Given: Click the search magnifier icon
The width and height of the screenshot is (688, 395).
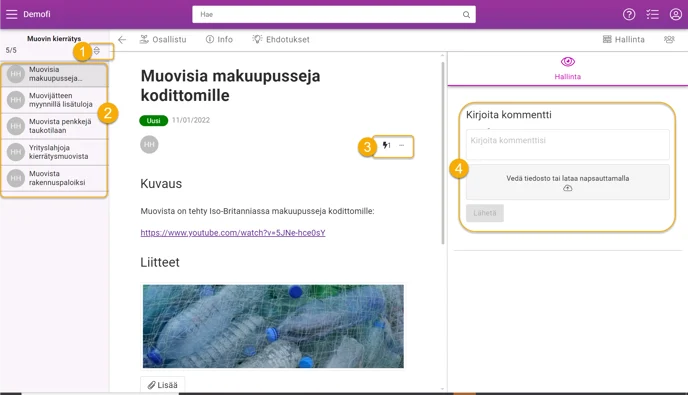Looking at the screenshot, I should click(x=466, y=14).
